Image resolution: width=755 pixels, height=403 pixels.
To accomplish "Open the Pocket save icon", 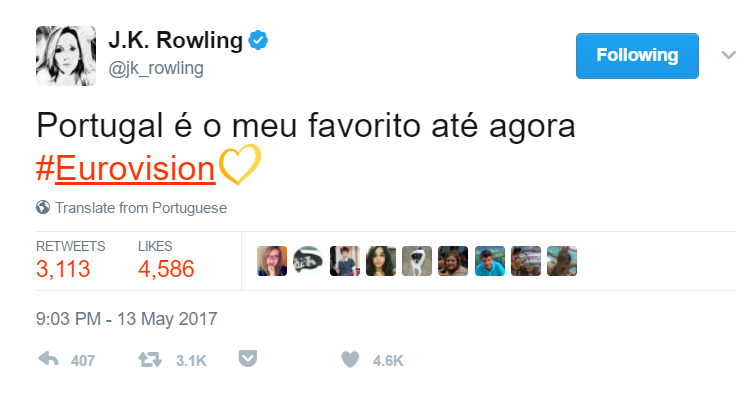I will coord(248,359).
